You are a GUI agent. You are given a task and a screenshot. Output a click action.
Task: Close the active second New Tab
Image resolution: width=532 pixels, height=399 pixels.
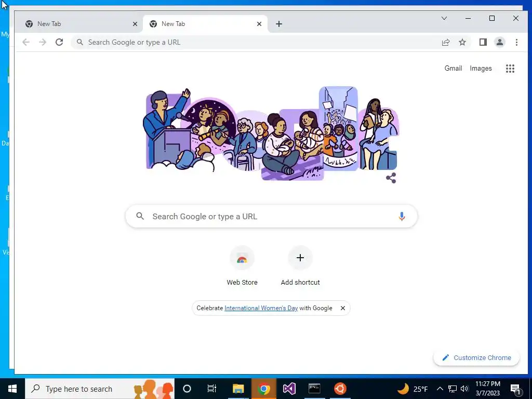point(259,24)
